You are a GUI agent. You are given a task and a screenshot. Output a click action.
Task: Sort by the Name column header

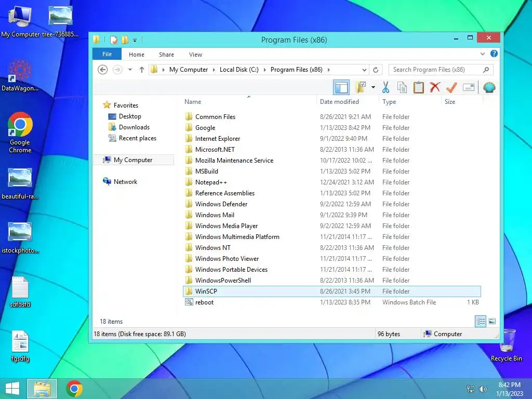coord(193,102)
